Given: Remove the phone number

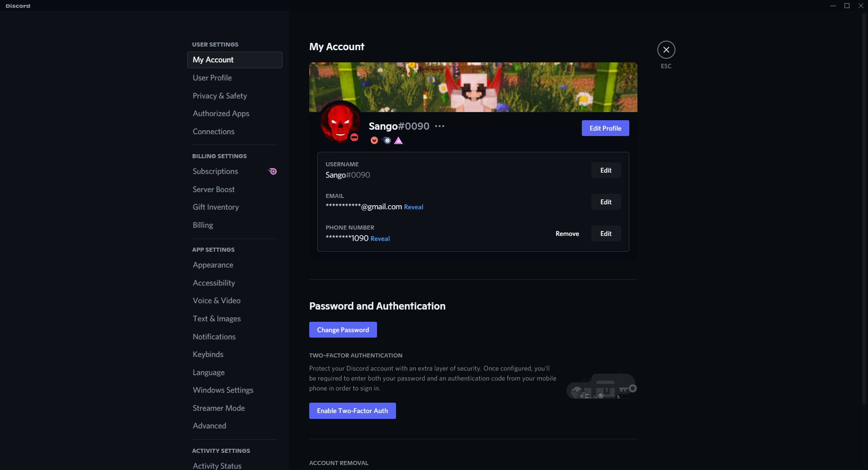Looking at the screenshot, I should click(567, 234).
